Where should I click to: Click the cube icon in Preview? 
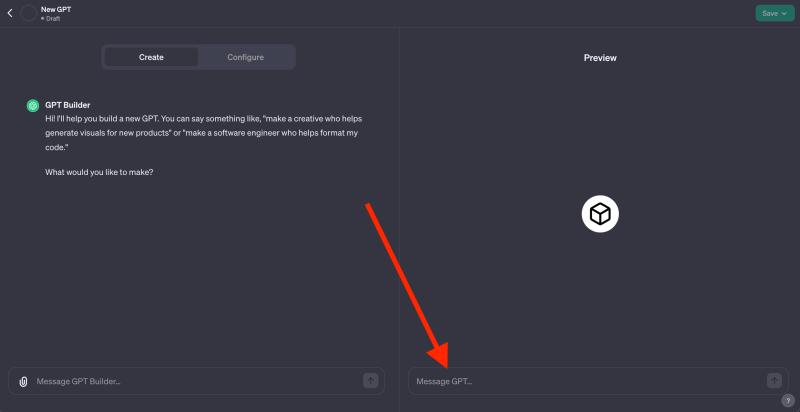click(600, 214)
